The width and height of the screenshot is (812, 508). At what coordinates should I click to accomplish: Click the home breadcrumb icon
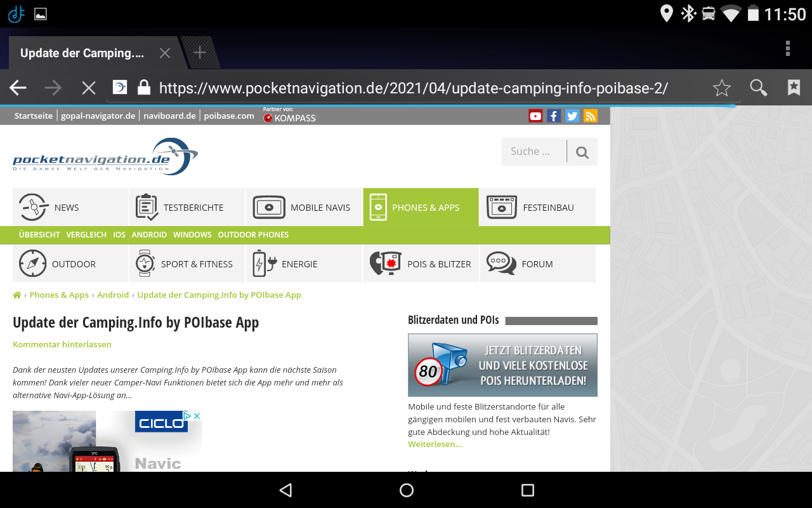17,295
